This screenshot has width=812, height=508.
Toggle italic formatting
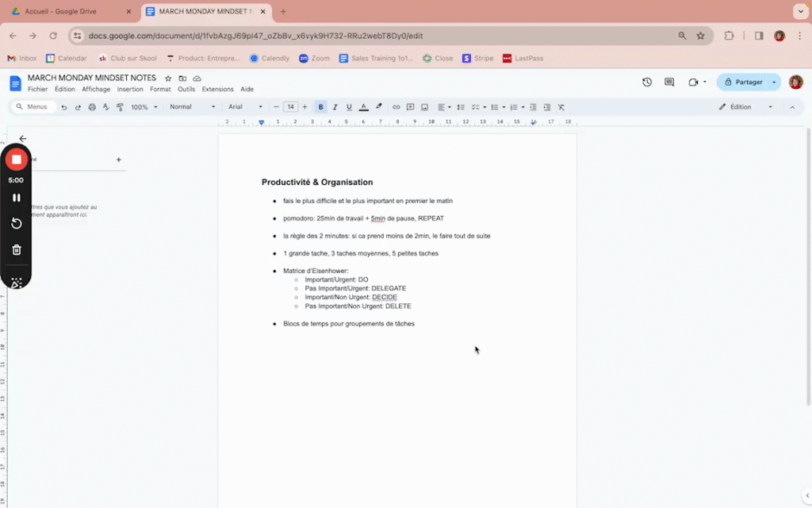pos(335,106)
